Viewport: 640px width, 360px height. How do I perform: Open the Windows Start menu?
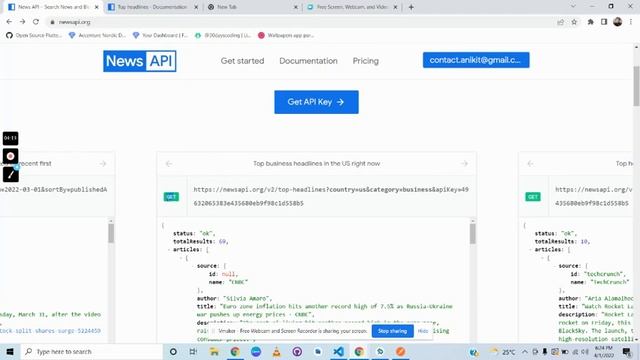pos(10,351)
